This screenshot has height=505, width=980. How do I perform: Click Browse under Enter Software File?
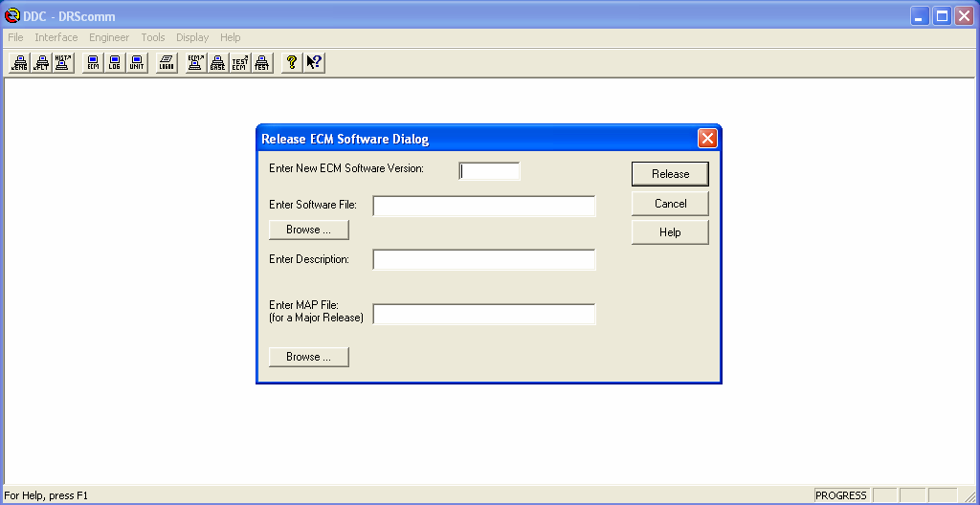[309, 230]
